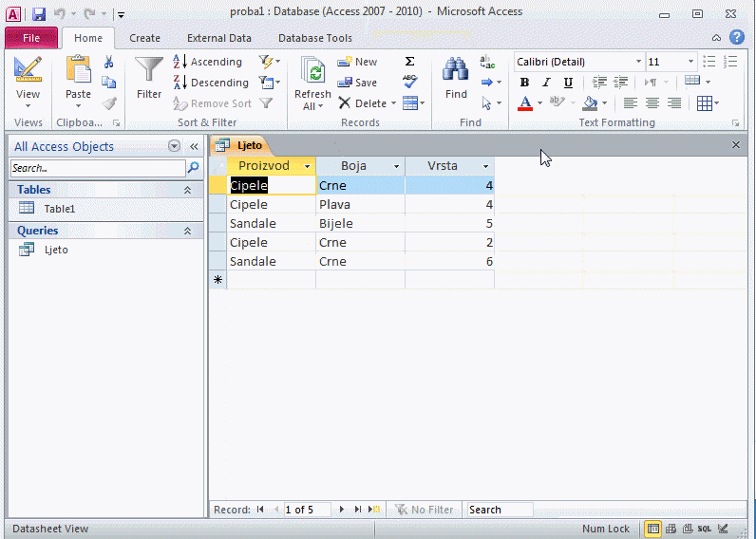This screenshot has height=539, width=756.
Task: Center align text
Action: pos(652,103)
